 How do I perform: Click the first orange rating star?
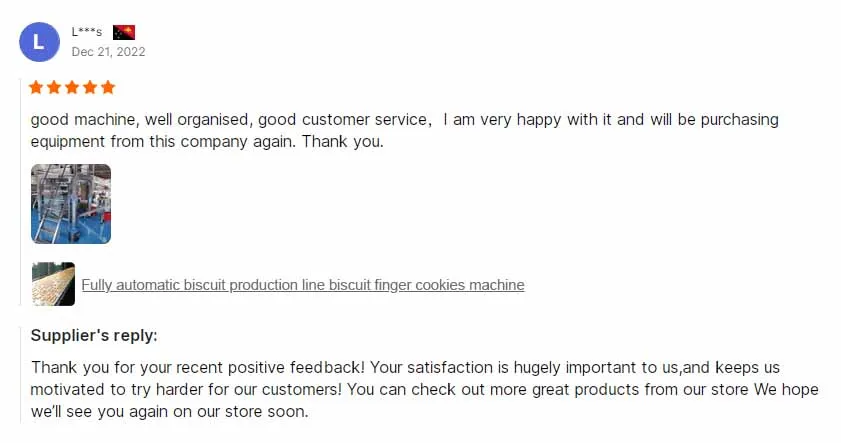click(x=37, y=88)
